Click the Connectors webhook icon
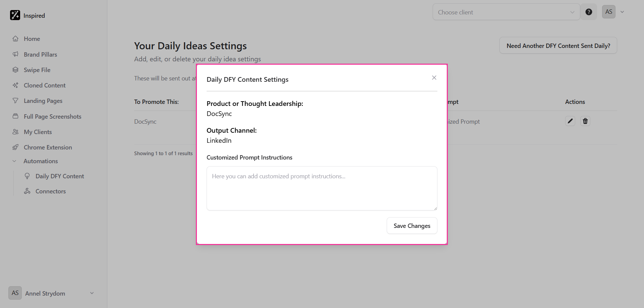Viewport: 644px width, 308px height. [x=27, y=191]
